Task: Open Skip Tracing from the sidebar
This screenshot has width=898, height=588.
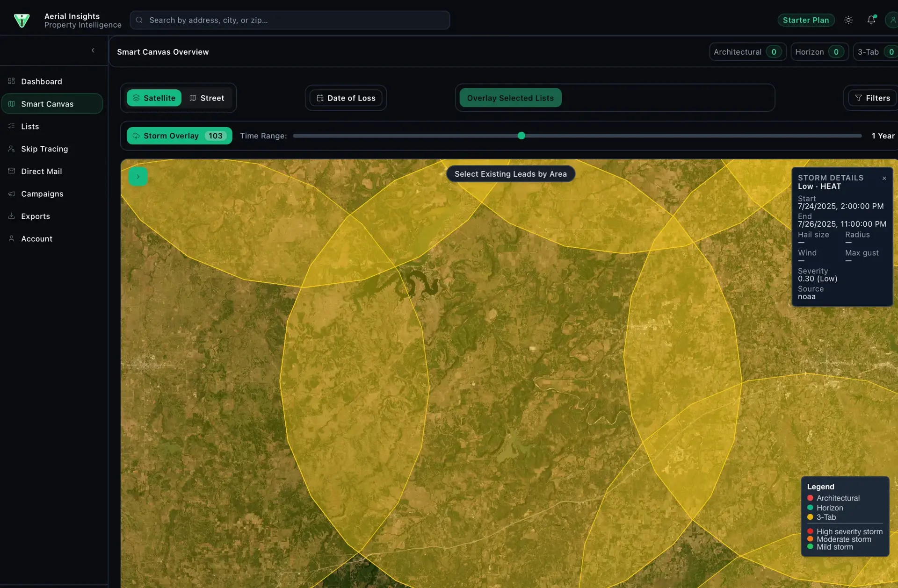Action: tap(52, 149)
